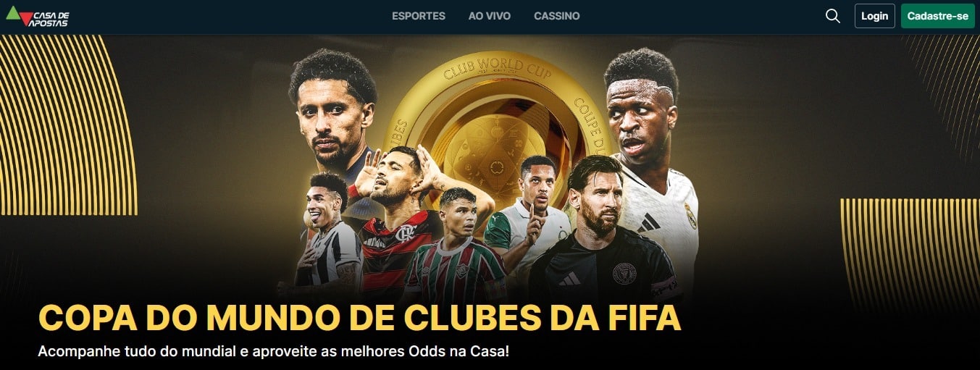Open search with the magnifying glass icon

833,16
